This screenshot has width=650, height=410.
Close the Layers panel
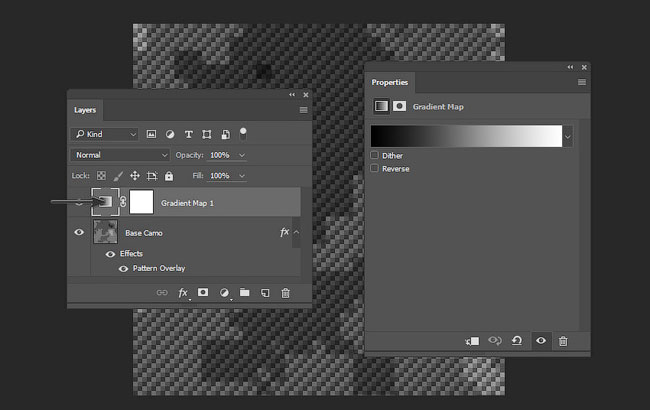306,95
